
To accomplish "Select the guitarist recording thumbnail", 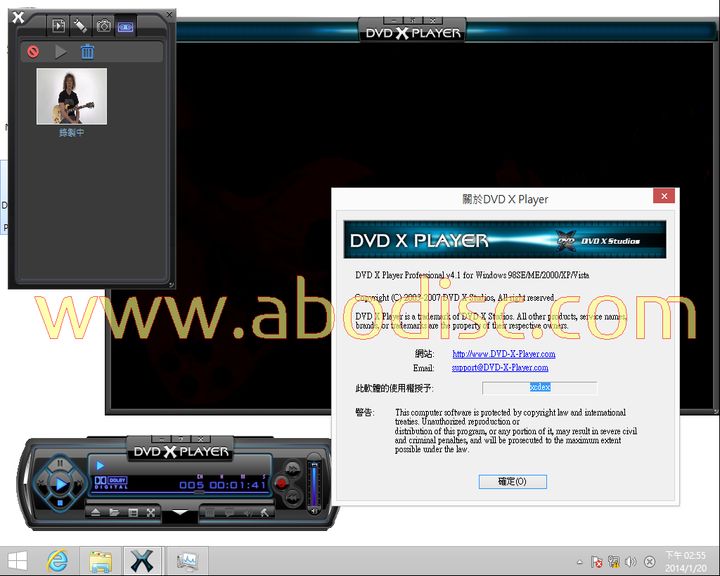I will click(71, 96).
